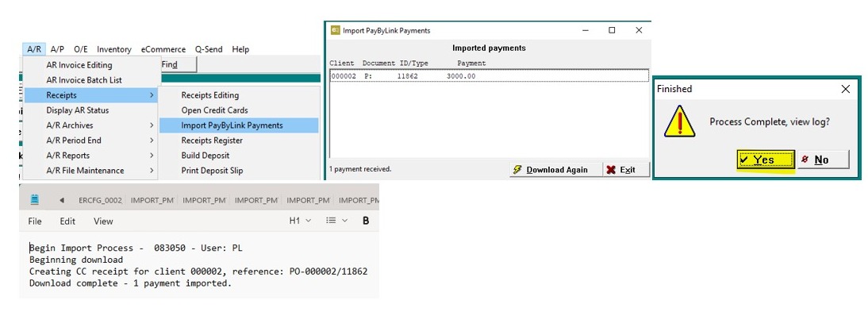Viewport: 868px width, 312px height.
Task: Choose Display AR Status
Action: [x=90, y=110]
